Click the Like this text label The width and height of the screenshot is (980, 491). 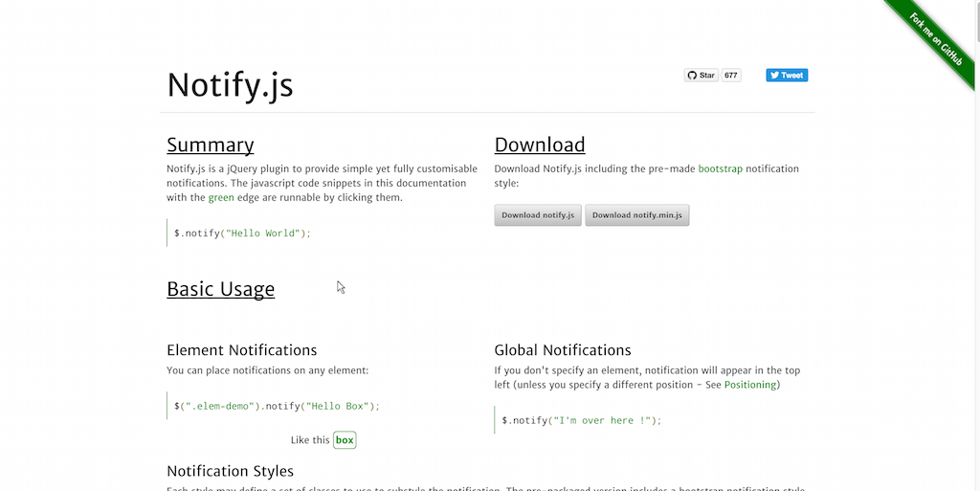tap(310, 439)
